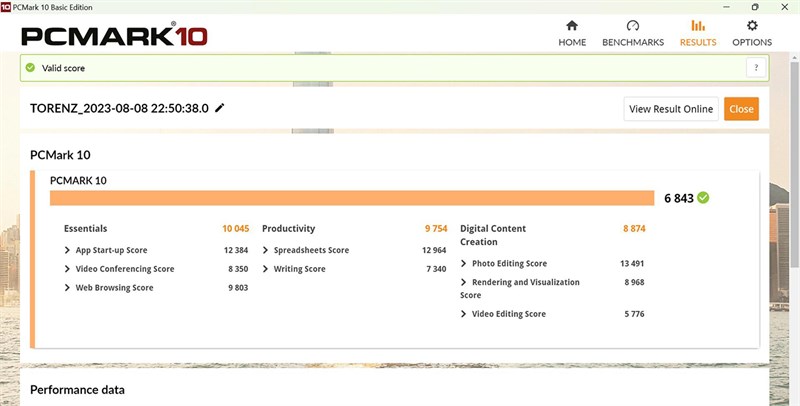Click Digital Content Creation score 8 874
The height and width of the screenshot is (406, 800).
pyautogui.click(x=634, y=229)
